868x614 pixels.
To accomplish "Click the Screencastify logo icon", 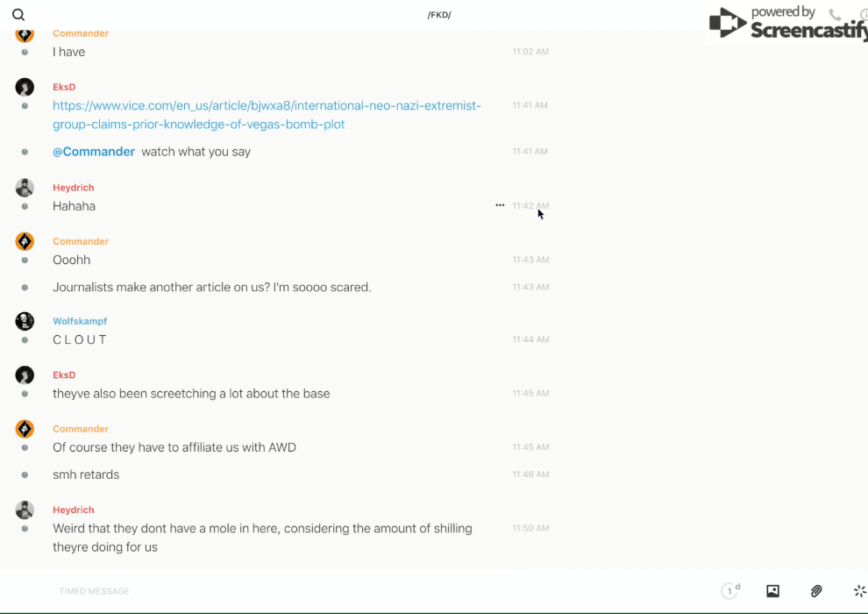I will click(727, 23).
